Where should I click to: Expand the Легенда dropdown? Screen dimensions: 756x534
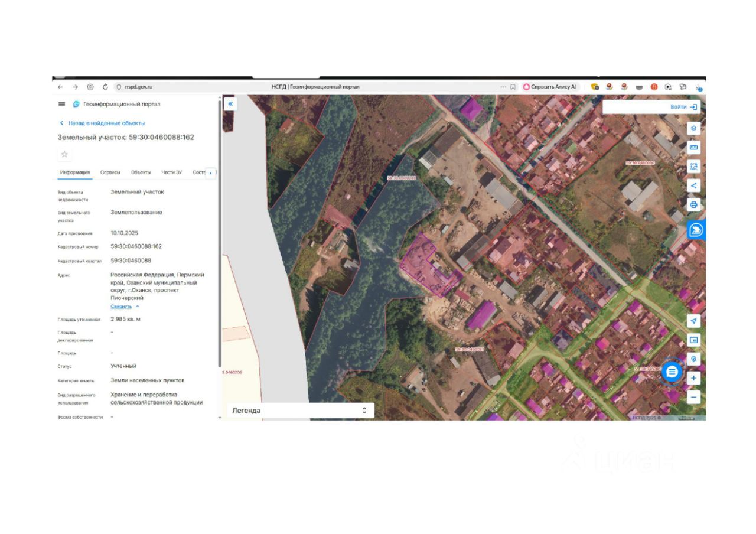[x=300, y=411]
